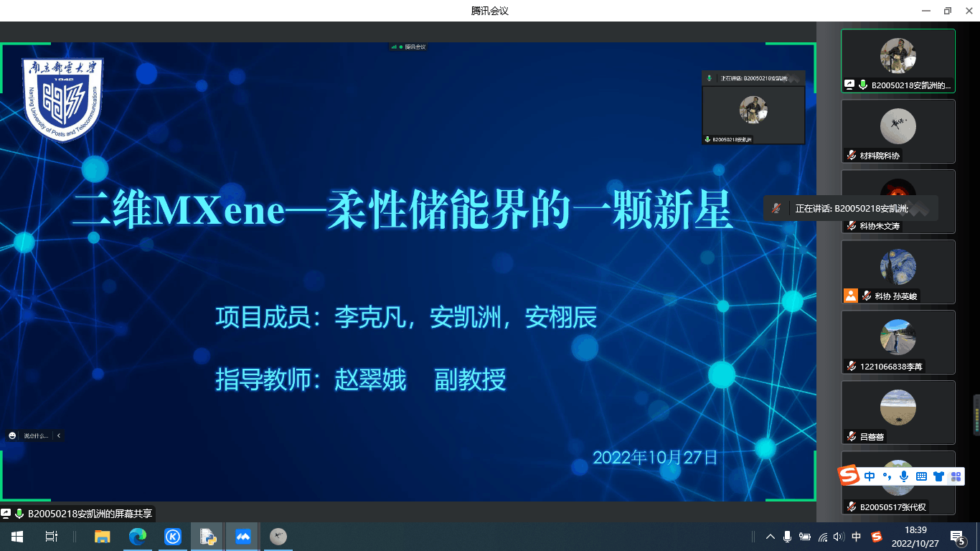Start voice input from the Sogou toolbar microphone

[904, 476]
